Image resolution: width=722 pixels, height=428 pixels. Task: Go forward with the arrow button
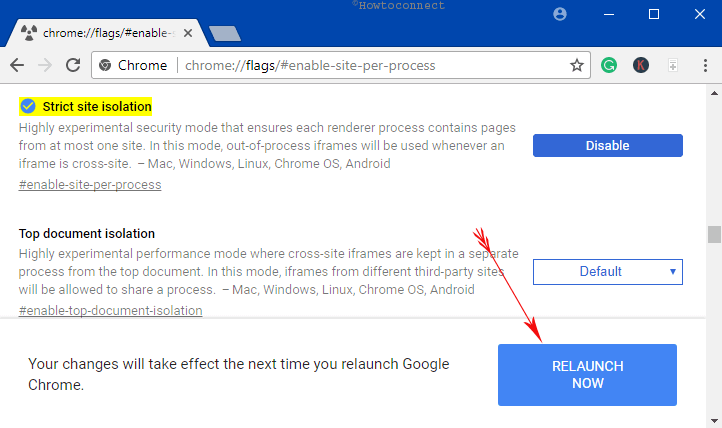pos(45,65)
